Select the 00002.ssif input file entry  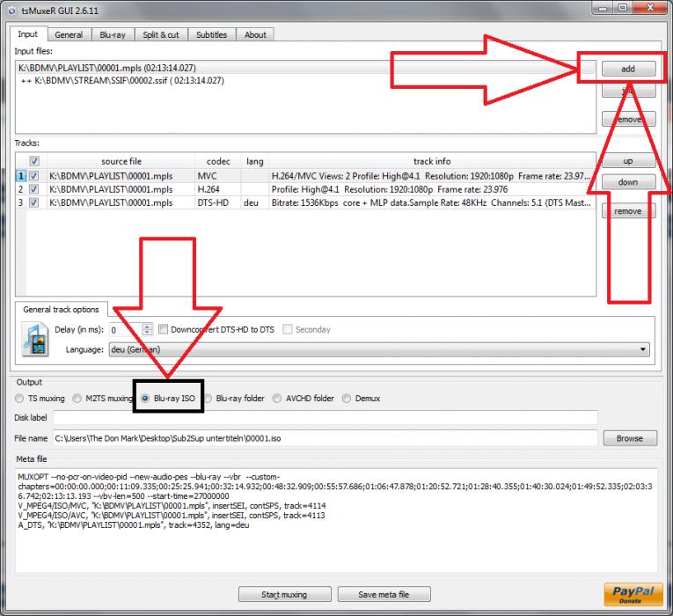pos(305,81)
